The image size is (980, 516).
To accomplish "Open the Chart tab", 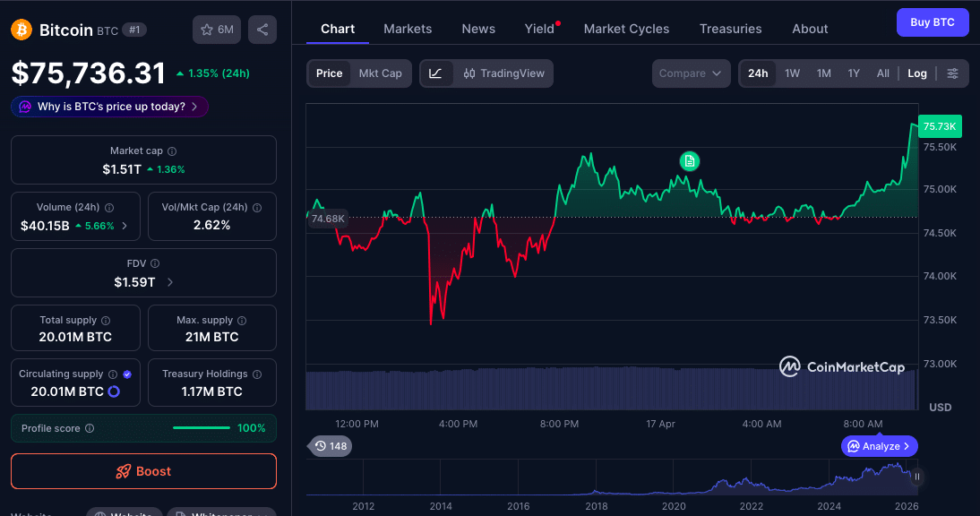I will (x=338, y=29).
